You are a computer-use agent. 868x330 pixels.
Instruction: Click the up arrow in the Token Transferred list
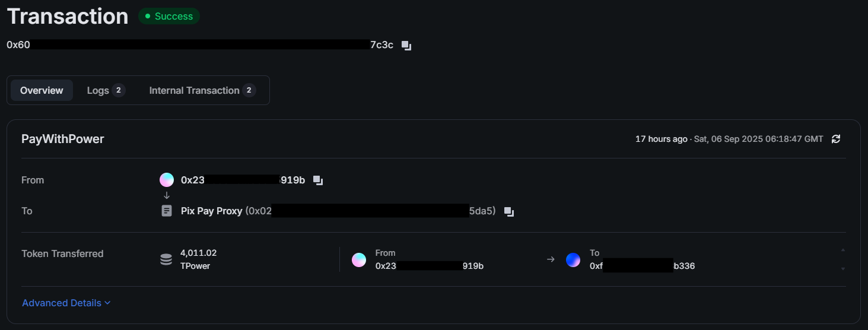pos(843,250)
